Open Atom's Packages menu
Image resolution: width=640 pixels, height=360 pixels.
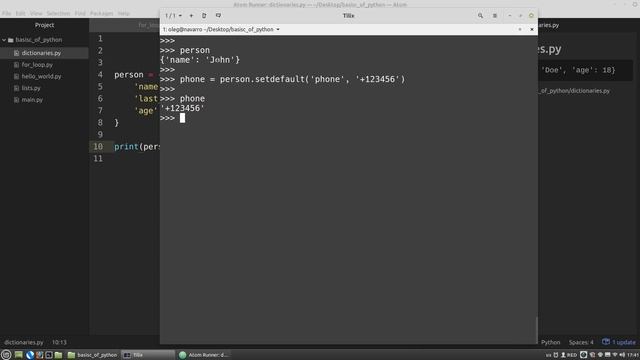tap(101, 13)
